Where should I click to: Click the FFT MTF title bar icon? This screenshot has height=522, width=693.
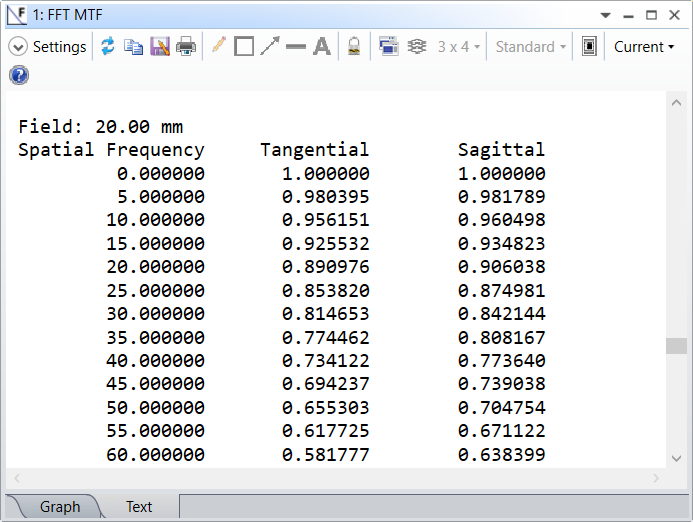point(17,15)
